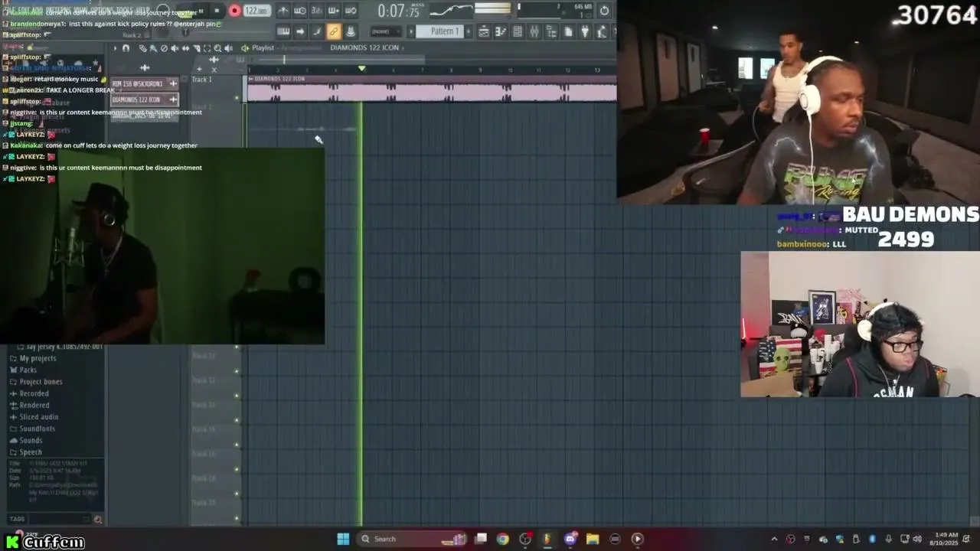Screen dimensions: 980x551
Task: Select DIAMONDS 122 ICON in the clip picker
Action: pyautogui.click(x=144, y=99)
